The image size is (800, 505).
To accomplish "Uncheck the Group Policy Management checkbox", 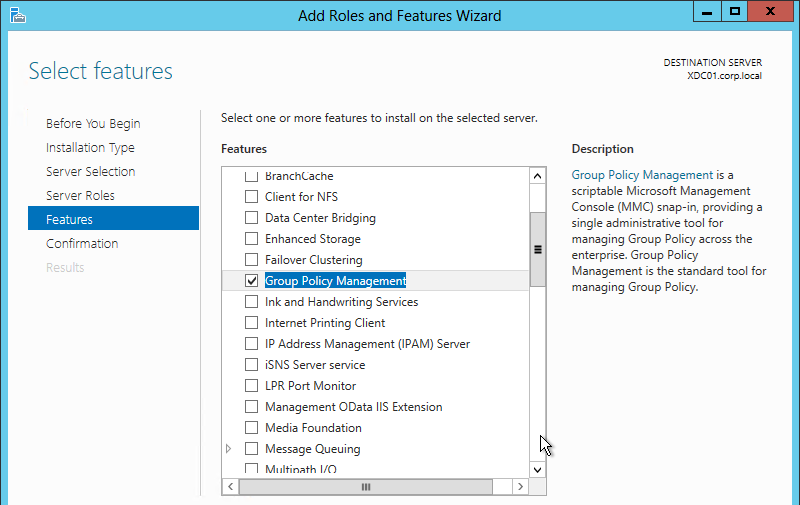I will coord(252,281).
